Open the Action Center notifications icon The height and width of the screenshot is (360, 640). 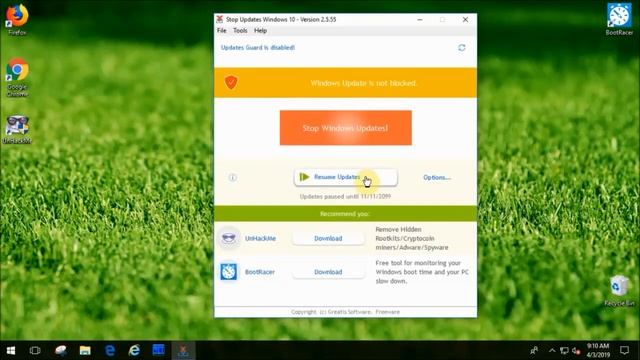[624, 350]
